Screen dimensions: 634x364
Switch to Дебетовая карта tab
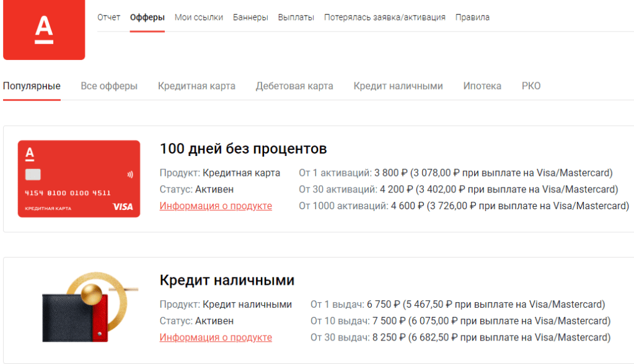(x=294, y=86)
